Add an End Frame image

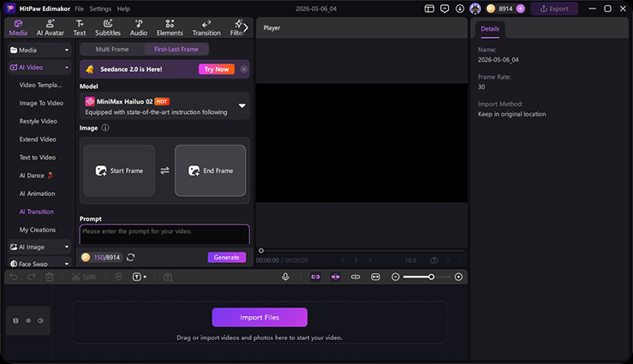(211, 170)
